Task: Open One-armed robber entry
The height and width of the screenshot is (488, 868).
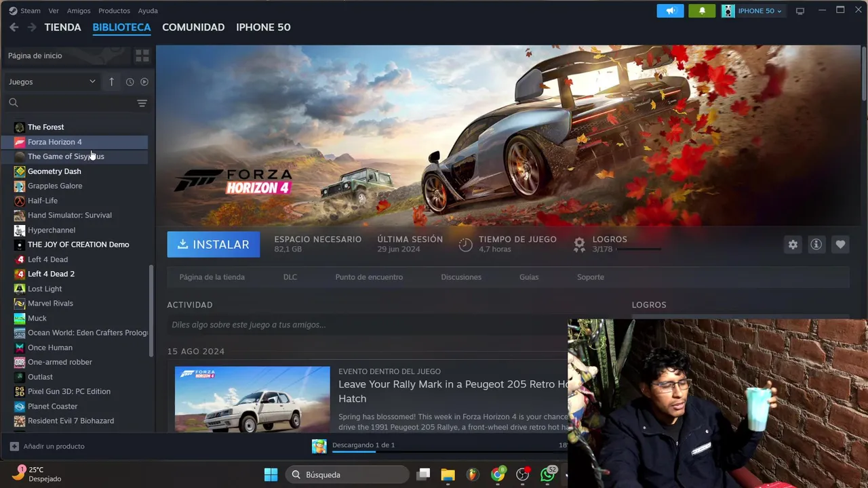Action: click(x=75, y=362)
